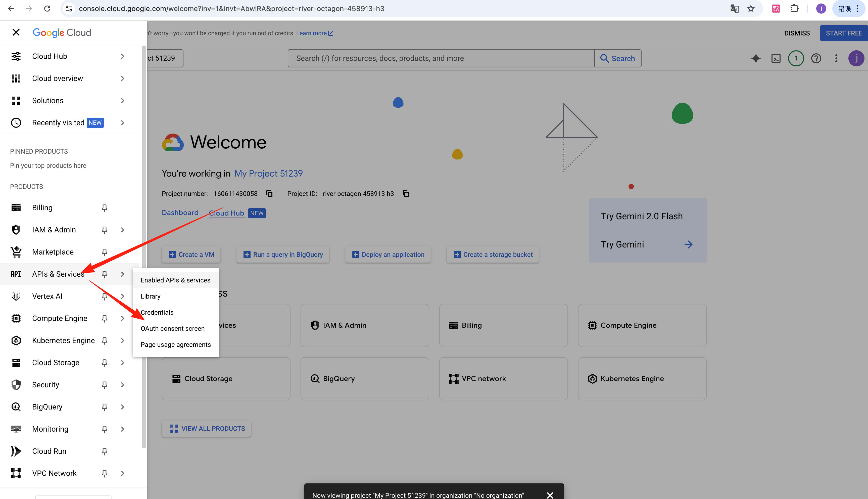Viewport: 868px width, 499px height.
Task: Click the Vertex AI icon
Action: tap(16, 296)
